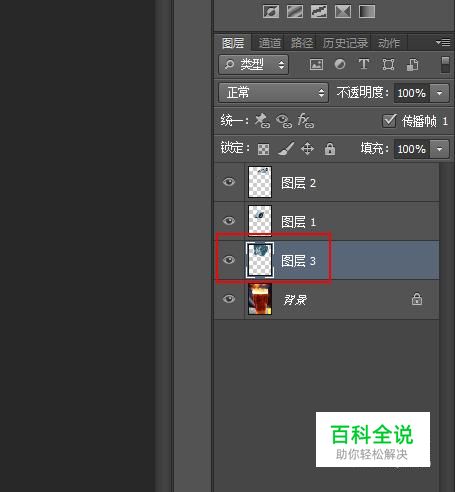Viewport: 455px width, 492px height.
Task: Click the 填充 100% value field
Action: (x=412, y=149)
